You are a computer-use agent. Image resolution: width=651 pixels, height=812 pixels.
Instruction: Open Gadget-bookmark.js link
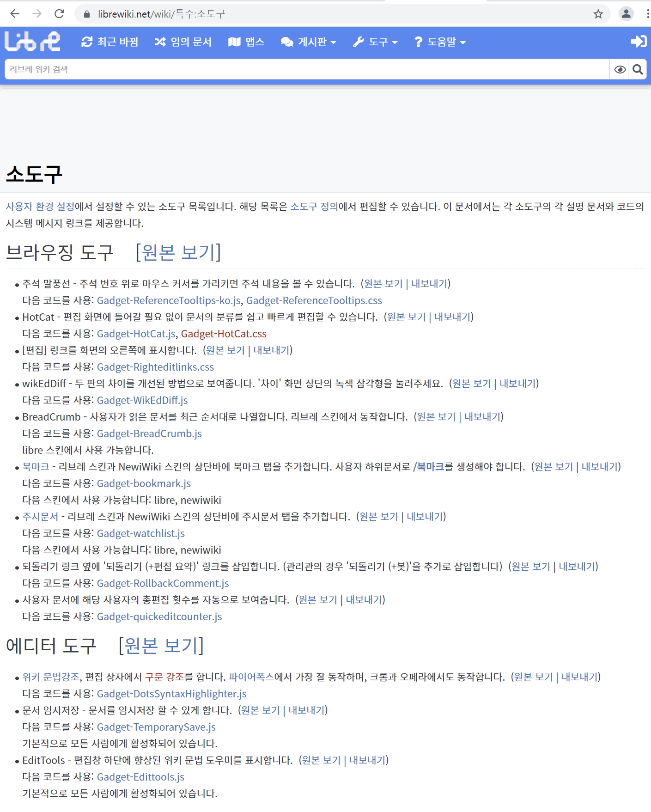pos(144,483)
